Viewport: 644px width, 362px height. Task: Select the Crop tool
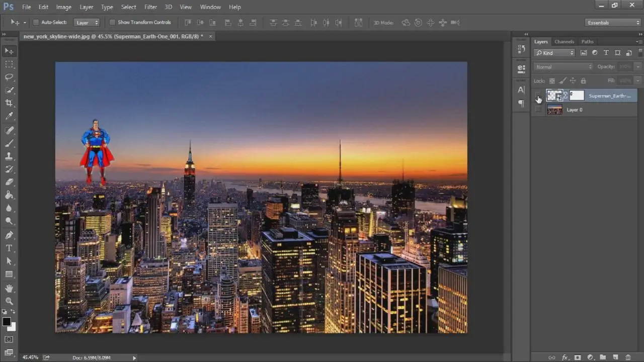tap(9, 103)
